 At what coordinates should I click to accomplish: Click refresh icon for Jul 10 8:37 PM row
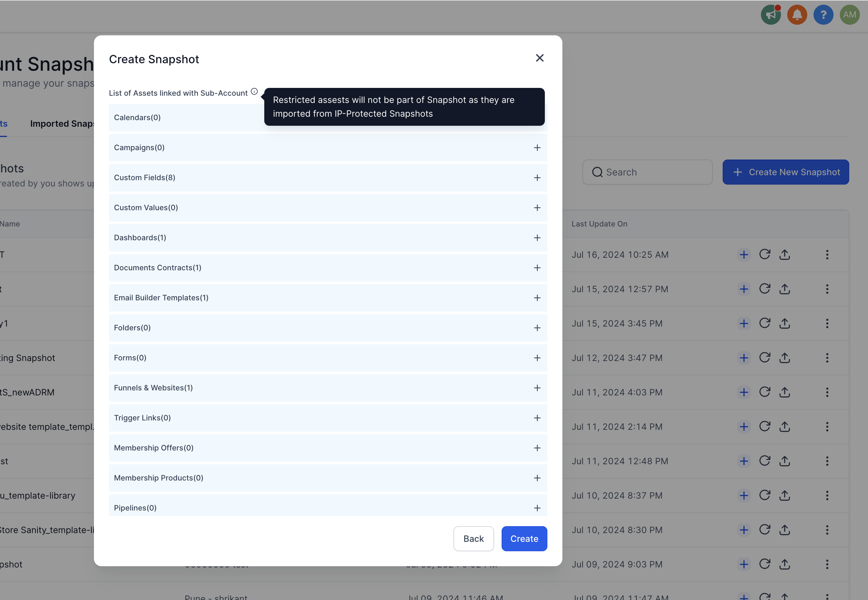tap(765, 495)
